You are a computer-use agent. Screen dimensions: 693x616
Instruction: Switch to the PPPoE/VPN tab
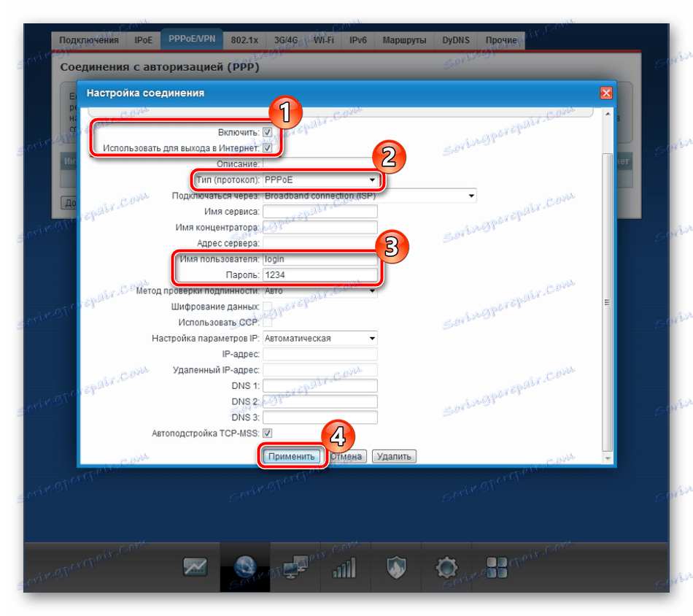click(x=192, y=39)
